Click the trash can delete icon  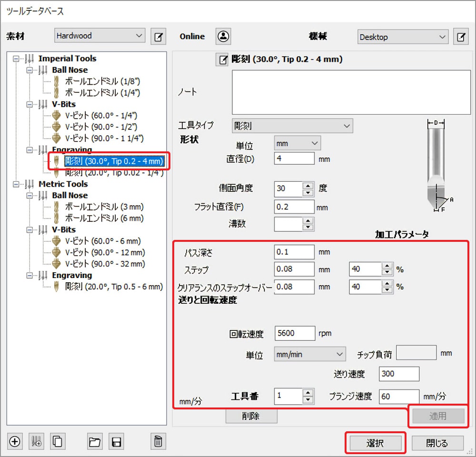[158, 441]
